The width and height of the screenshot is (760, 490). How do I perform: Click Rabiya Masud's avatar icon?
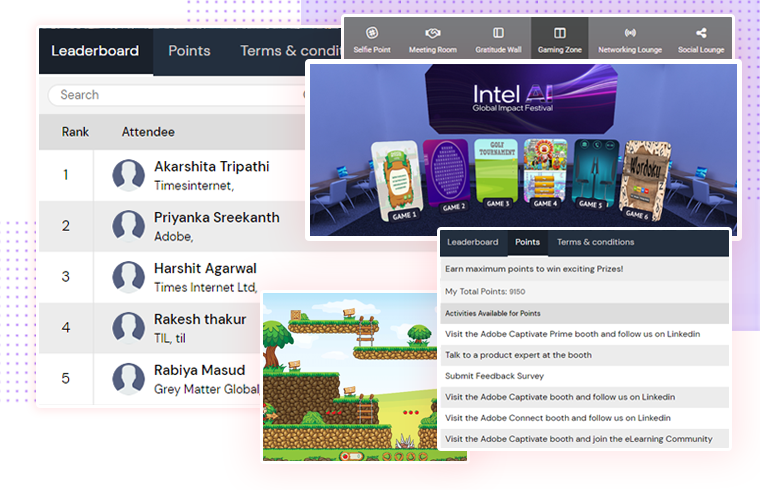128,379
